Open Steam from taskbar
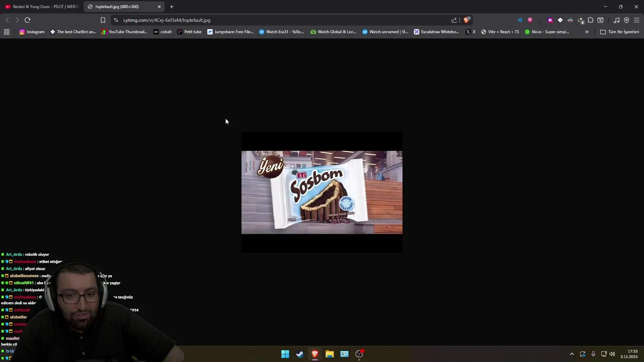The height and width of the screenshot is (362, 644). click(300, 354)
